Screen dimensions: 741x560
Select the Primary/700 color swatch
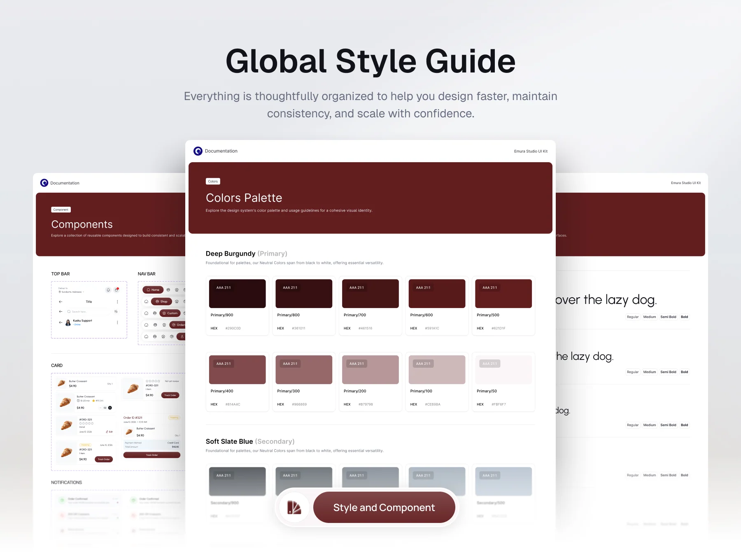[370, 294]
